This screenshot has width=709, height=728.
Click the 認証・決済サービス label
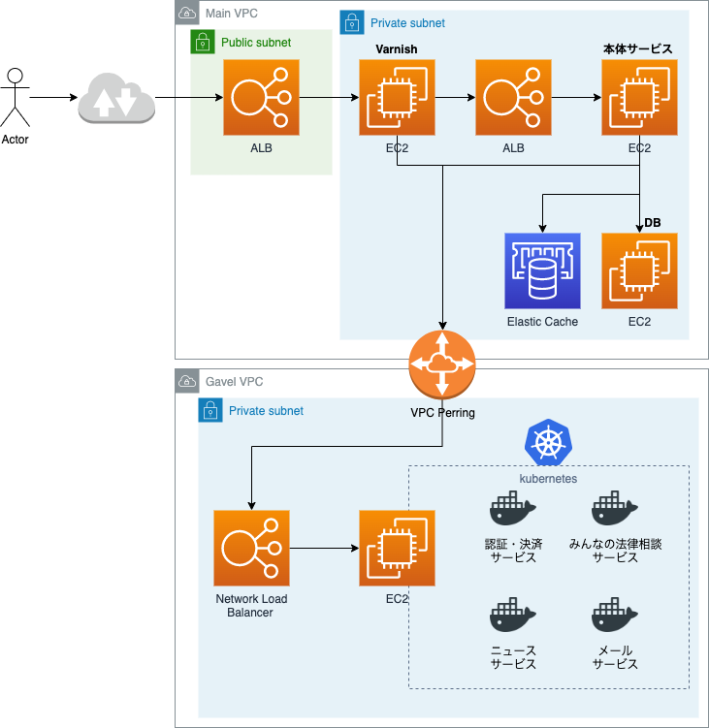point(513,551)
